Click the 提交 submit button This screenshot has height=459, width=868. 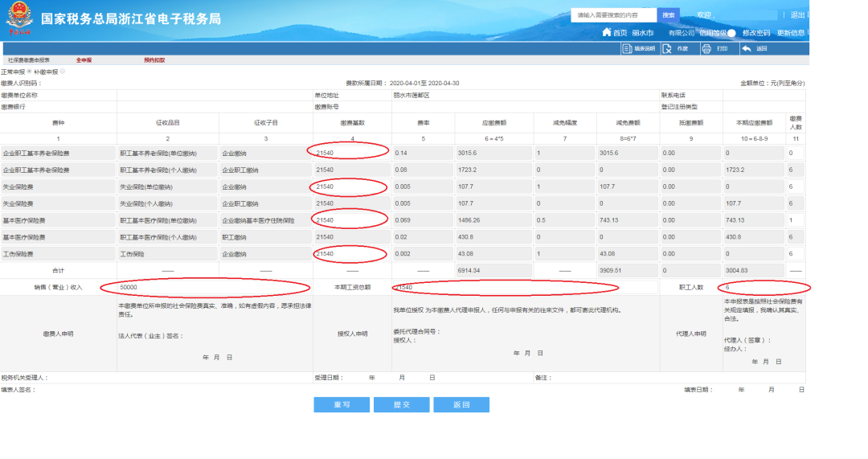(x=401, y=404)
